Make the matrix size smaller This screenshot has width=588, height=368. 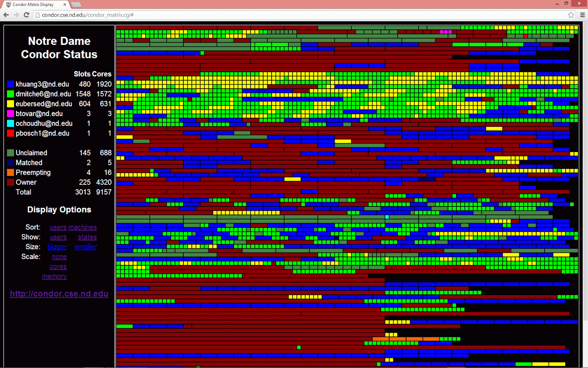coord(86,247)
